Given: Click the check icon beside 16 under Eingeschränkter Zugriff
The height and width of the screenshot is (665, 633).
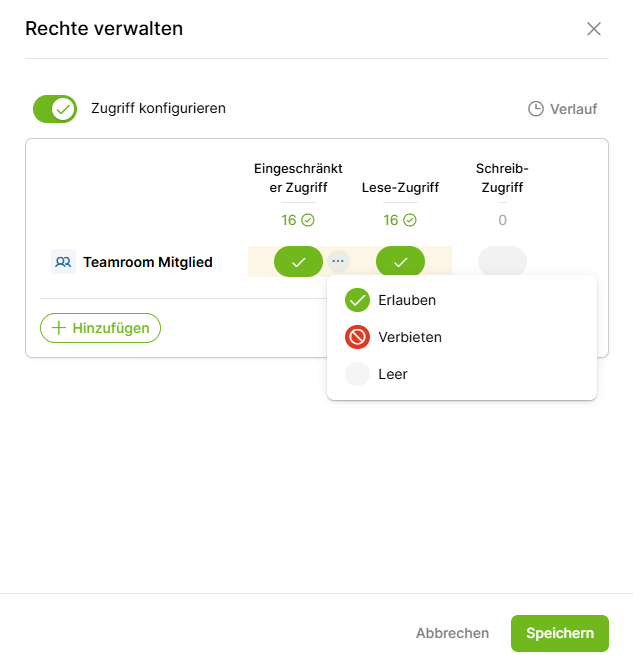Looking at the screenshot, I should coord(308,220).
